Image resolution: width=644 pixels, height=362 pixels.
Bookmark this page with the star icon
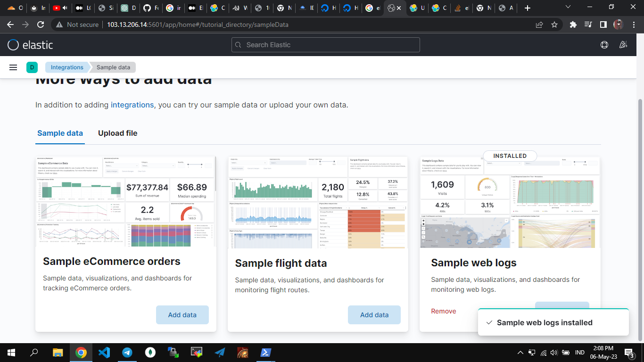point(554,25)
